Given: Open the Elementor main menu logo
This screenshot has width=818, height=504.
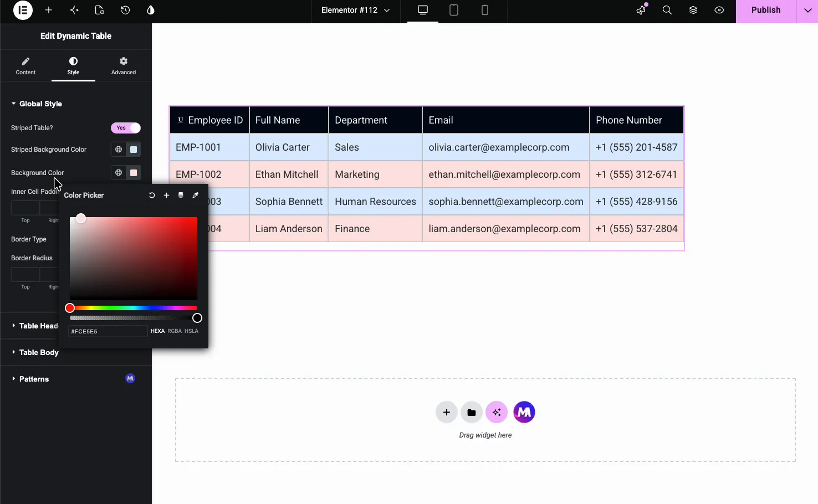Looking at the screenshot, I should pos(23,10).
